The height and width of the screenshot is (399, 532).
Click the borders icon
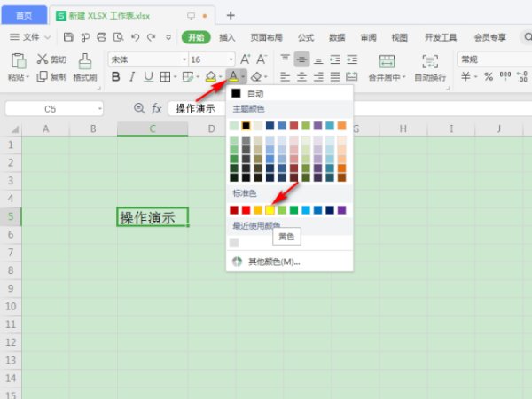tap(165, 76)
